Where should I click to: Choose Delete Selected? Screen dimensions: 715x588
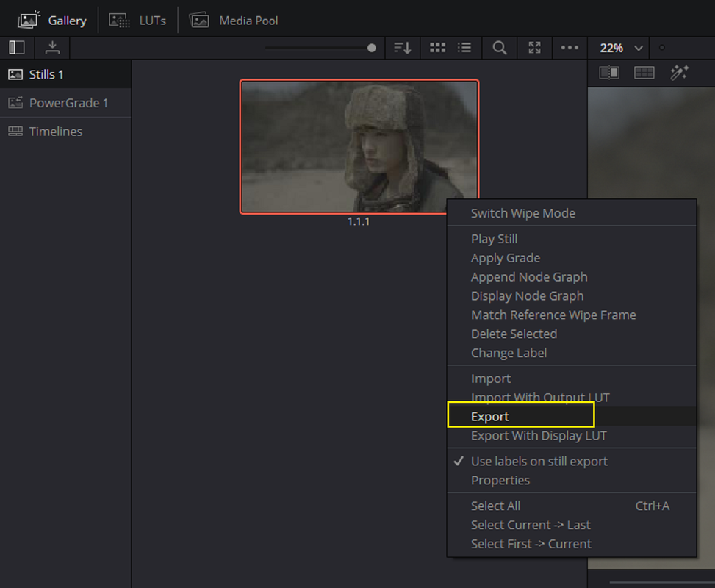(x=572, y=334)
